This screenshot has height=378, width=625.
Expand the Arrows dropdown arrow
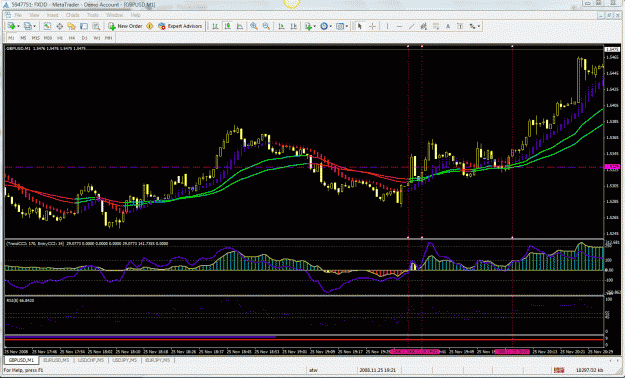click(x=479, y=26)
